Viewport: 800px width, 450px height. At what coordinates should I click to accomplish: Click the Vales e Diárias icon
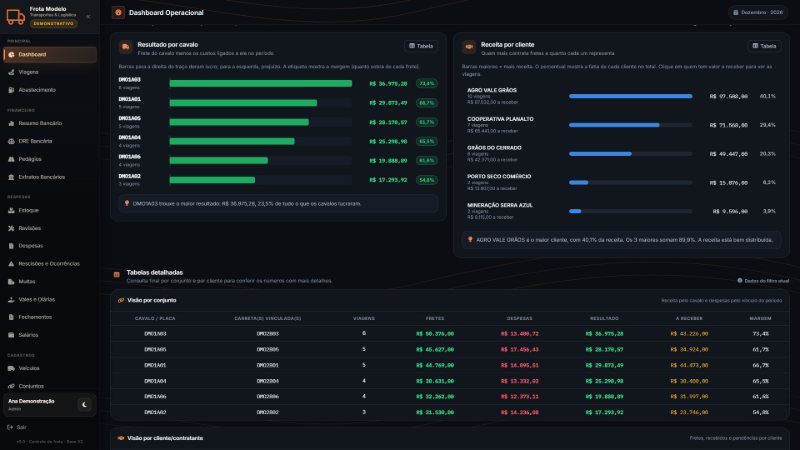(11, 299)
